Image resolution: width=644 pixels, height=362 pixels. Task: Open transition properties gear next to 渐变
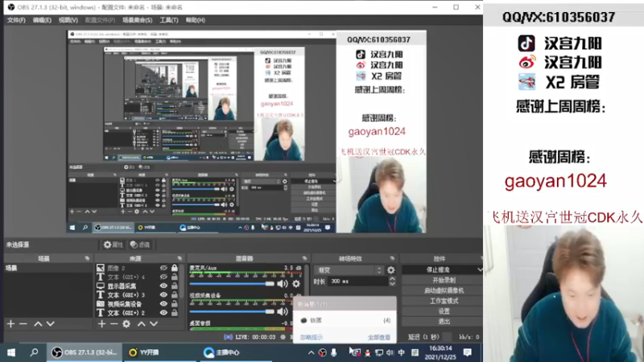(390, 270)
